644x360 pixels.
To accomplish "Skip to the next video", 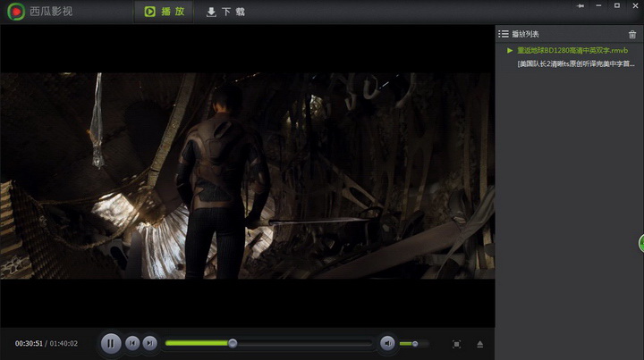I will point(150,343).
